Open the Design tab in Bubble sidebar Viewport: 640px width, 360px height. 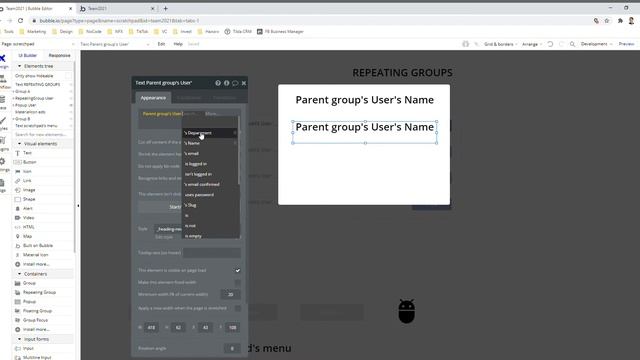click(x=2, y=60)
